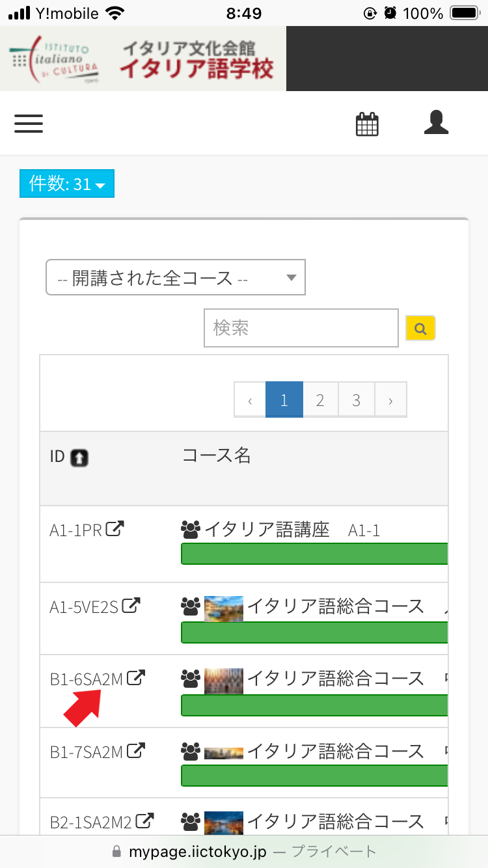488x868 pixels.
Task: Open external link icon for A1-5VE2S
Action: pyautogui.click(x=131, y=606)
